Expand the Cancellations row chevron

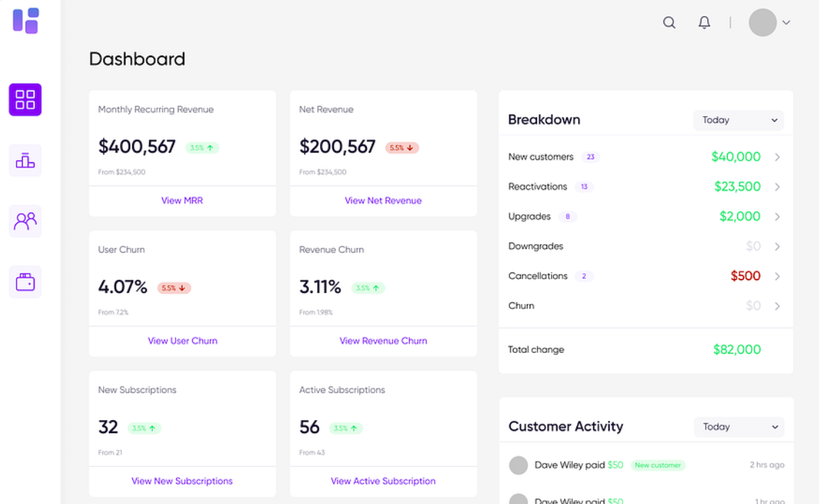[777, 276]
